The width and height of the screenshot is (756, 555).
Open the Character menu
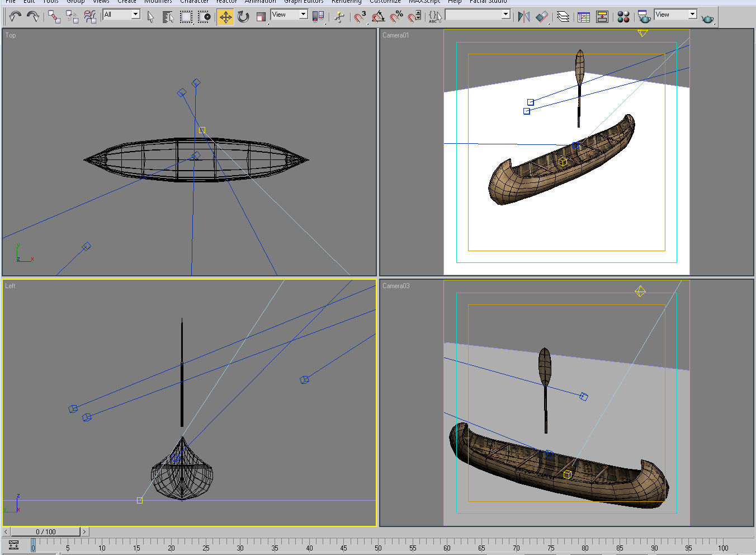click(x=194, y=2)
